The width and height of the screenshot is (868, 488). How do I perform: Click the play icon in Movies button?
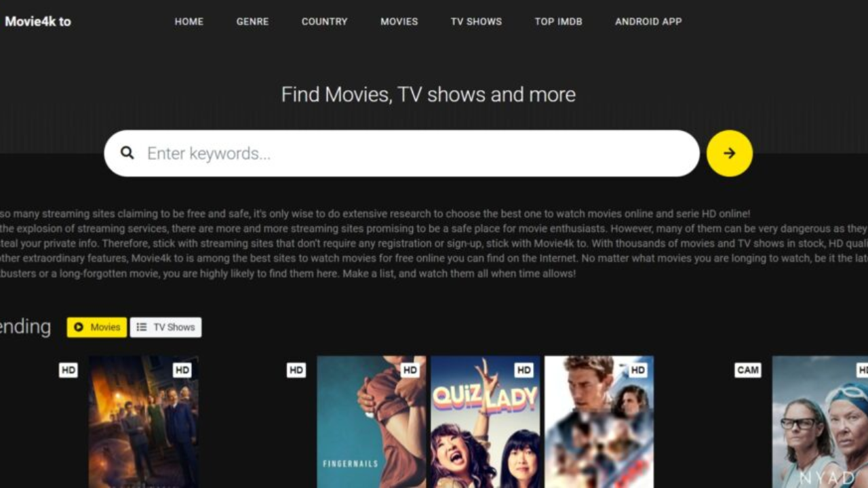click(x=79, y=327)
